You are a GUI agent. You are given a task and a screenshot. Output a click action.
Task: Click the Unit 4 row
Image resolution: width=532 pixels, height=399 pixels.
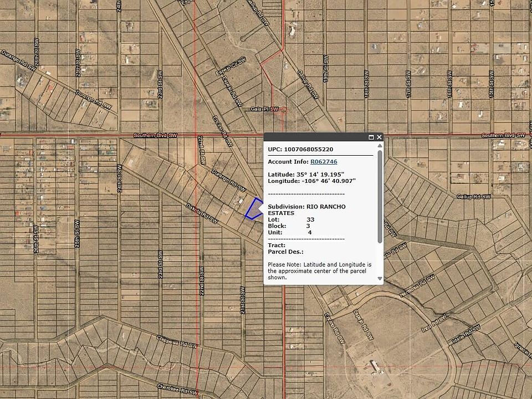290,232
